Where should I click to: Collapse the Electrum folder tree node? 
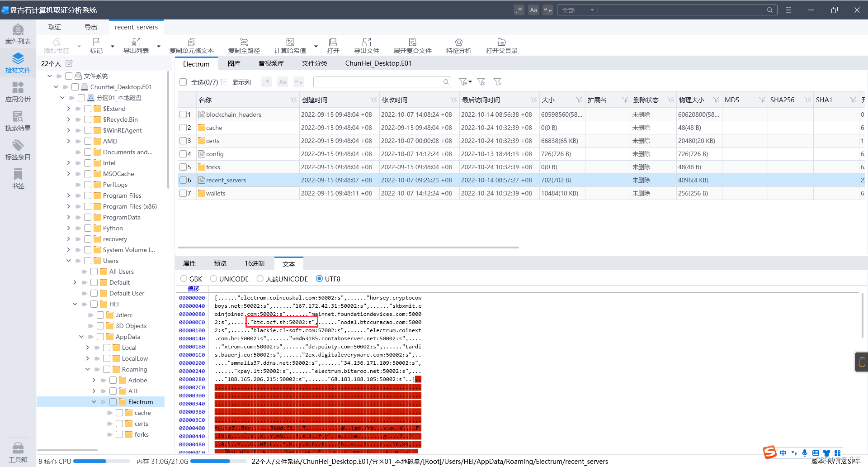(x=94, y=402)
